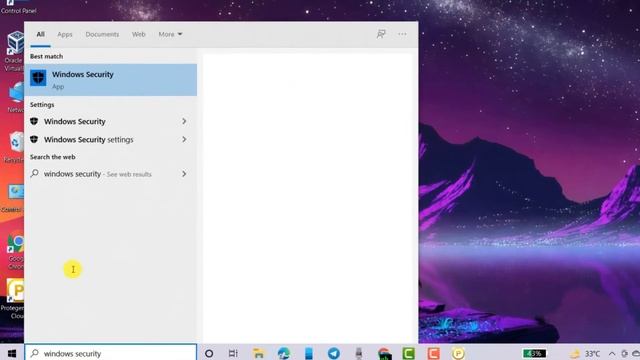Open the Control Panel desktop shortcut
Viewport: 640px width, 360px height.
(18, 7)
